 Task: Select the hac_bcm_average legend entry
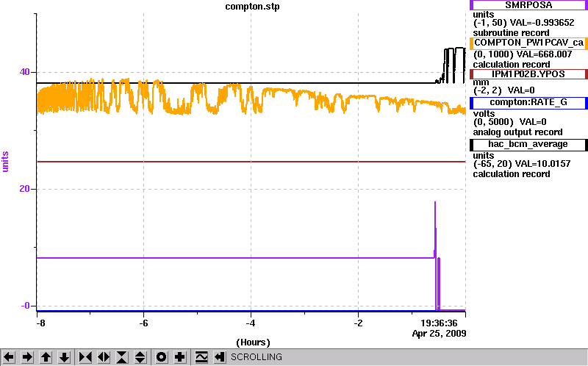528,145
